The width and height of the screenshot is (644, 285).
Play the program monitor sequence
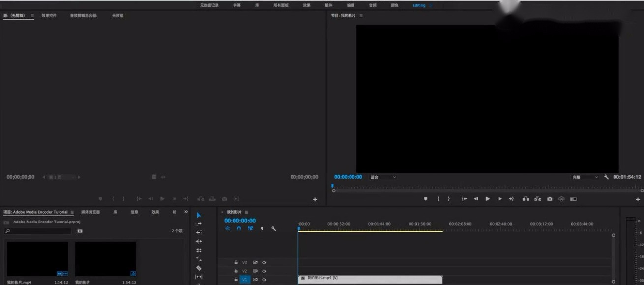point(488,199)
